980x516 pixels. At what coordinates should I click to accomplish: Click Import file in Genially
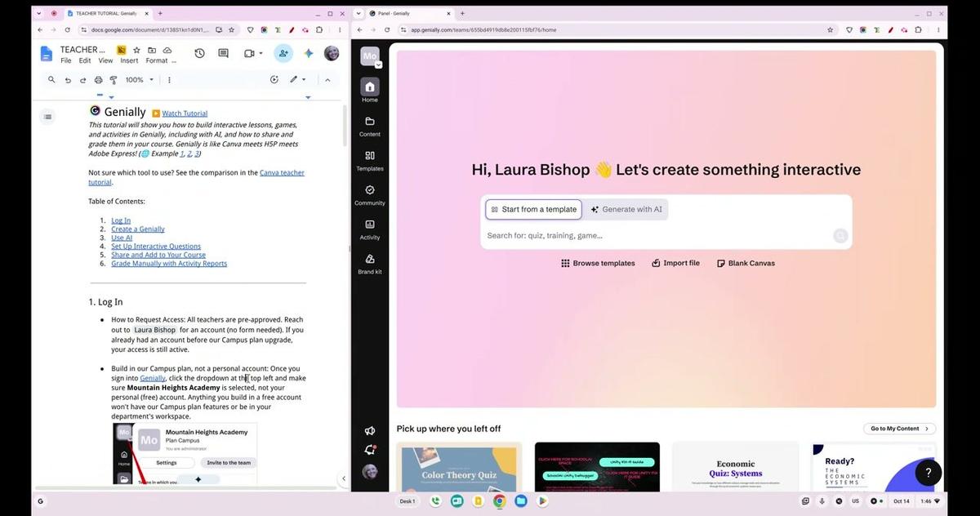click(676, 264)
